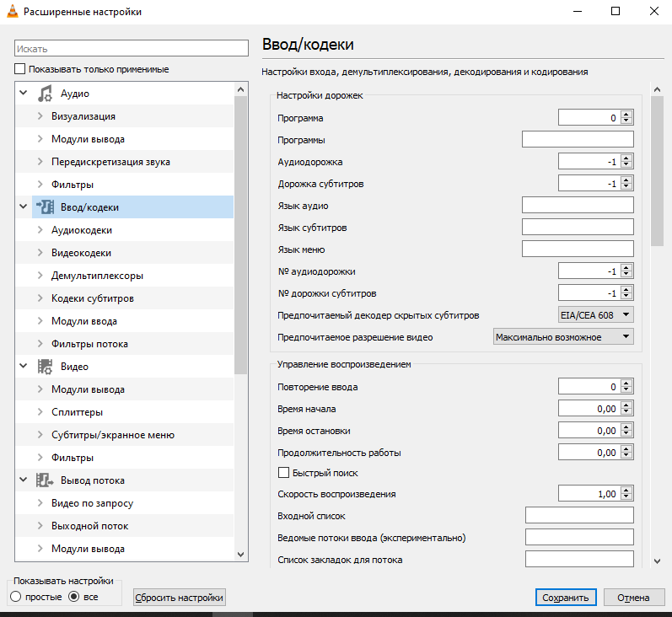The image size is (672, 617).
Task: Click the Искать search field
Action: (132, 50)
